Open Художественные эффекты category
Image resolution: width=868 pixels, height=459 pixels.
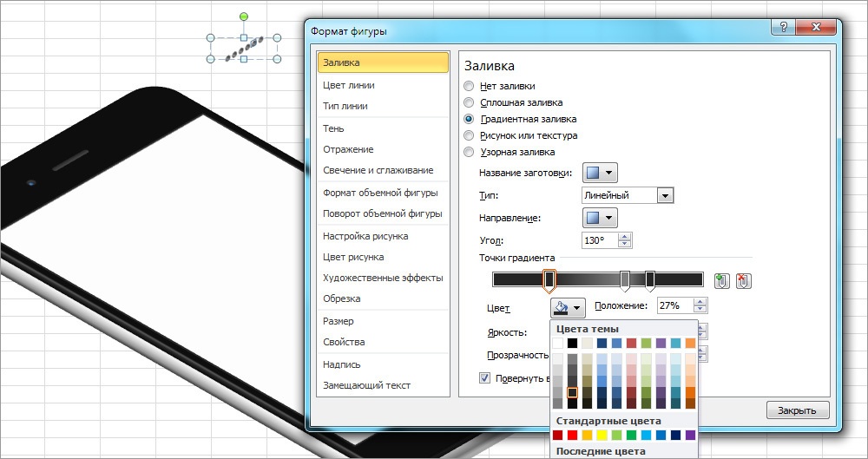coord(383,278)
